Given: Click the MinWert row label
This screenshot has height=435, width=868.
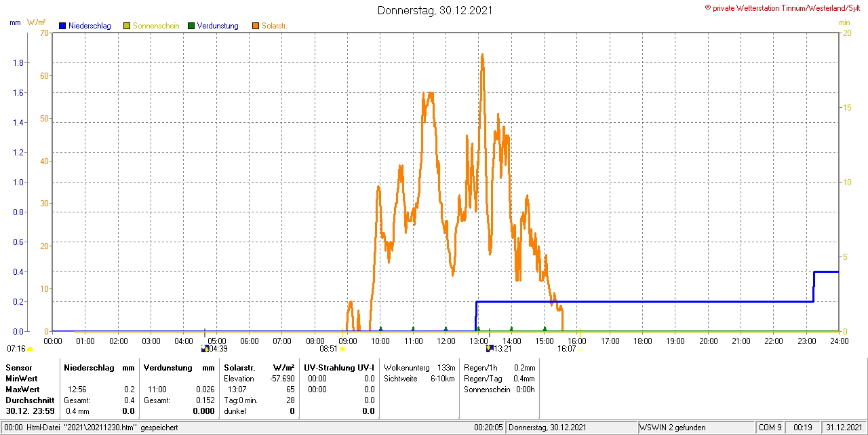Looking at the screenshot, I should coord(22,378).
